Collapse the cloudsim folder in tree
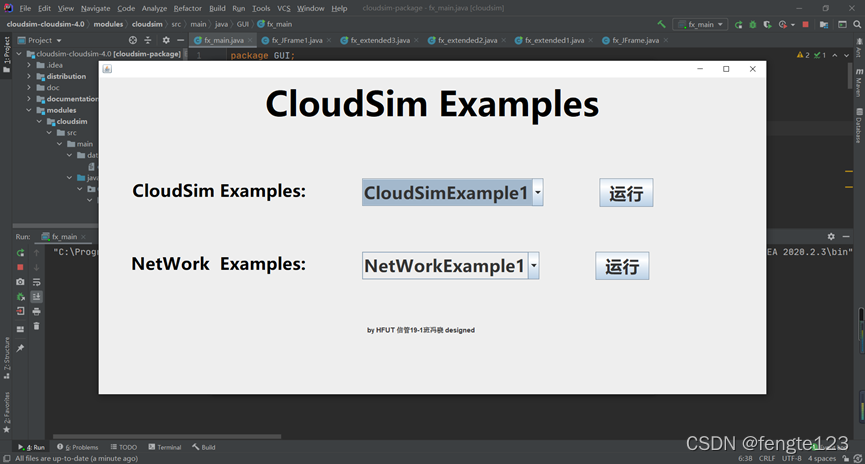The width and height of the screenshot is (865, 464). click(x=39, y=121)
